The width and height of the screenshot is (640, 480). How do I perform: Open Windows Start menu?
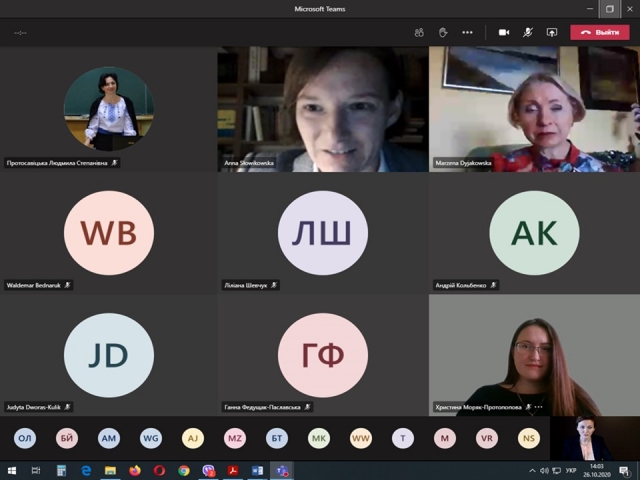coord(11,471)
